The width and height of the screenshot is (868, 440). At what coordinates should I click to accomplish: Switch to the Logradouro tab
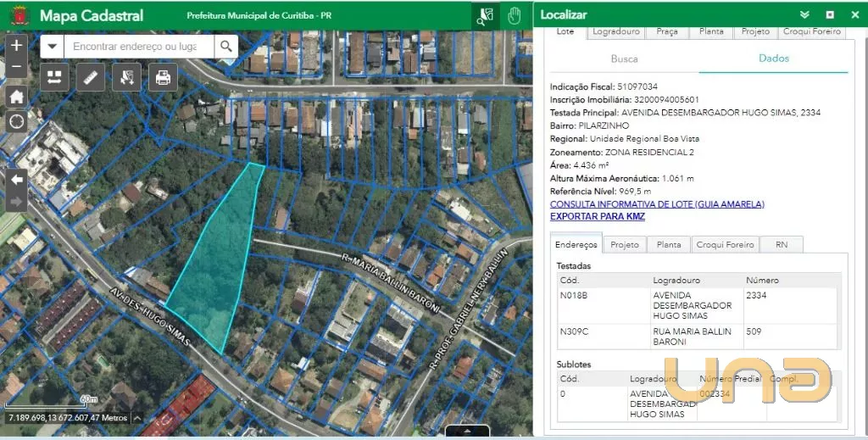tap(615, 31)
